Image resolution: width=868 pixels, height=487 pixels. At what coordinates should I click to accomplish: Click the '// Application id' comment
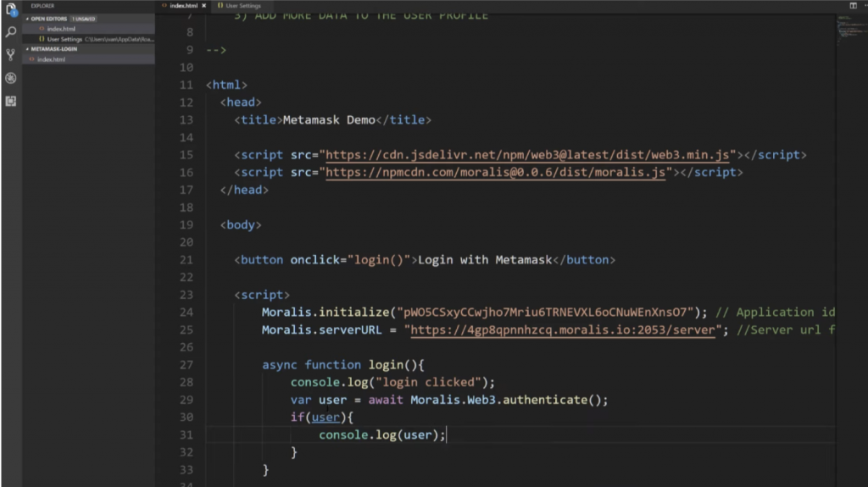[775, 313]
